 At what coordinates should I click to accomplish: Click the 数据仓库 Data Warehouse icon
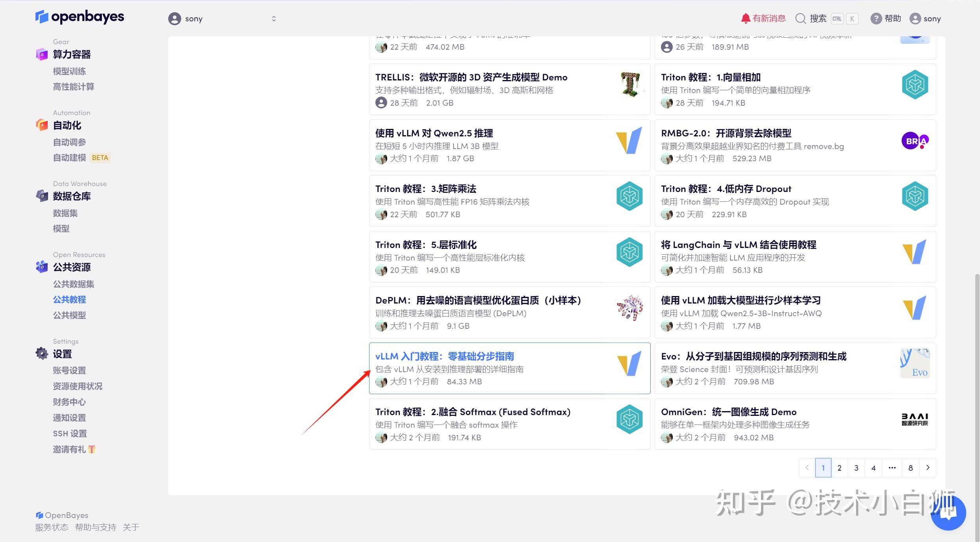pos(42,196)
